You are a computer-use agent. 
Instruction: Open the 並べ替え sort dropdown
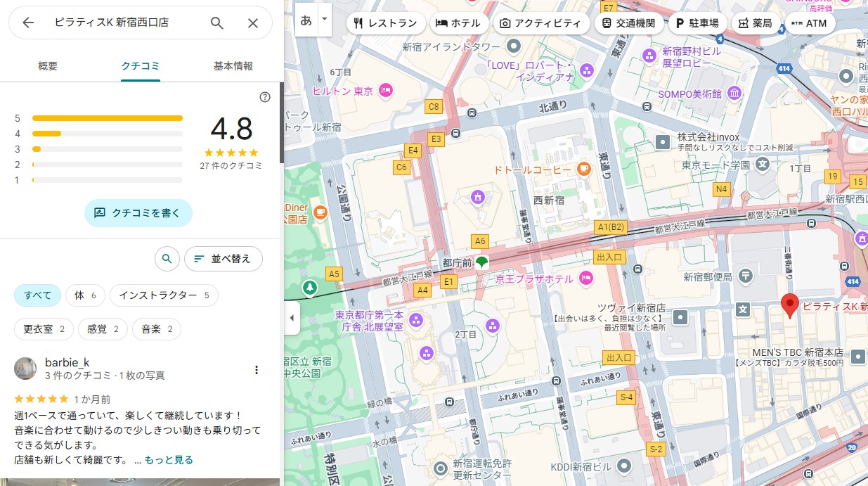coord(223,259)
